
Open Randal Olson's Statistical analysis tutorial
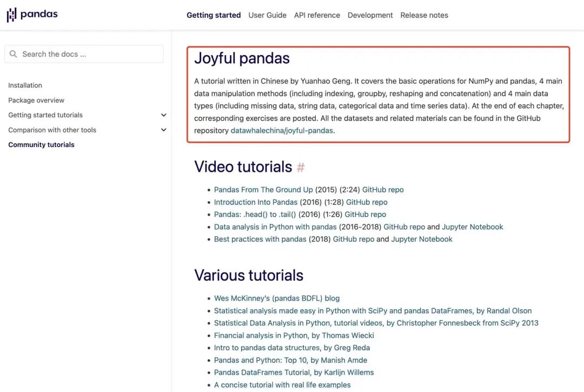tap(373, 311)
